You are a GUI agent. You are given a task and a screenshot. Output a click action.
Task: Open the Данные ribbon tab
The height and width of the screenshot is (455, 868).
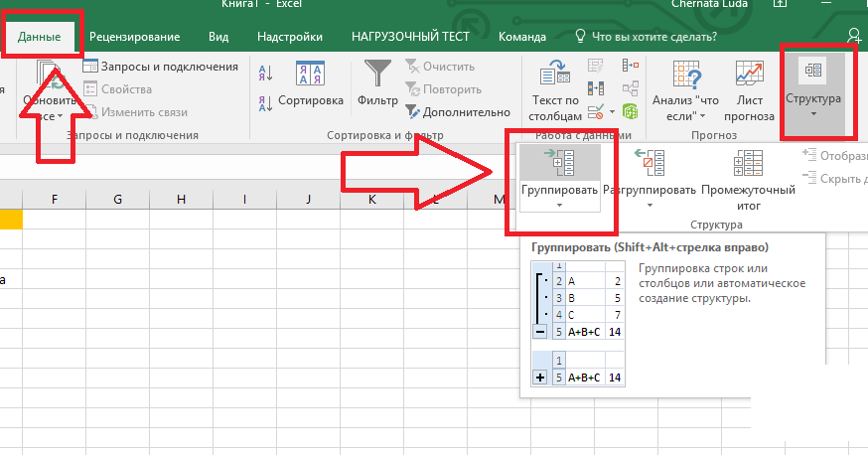click(x=40, y=37)
